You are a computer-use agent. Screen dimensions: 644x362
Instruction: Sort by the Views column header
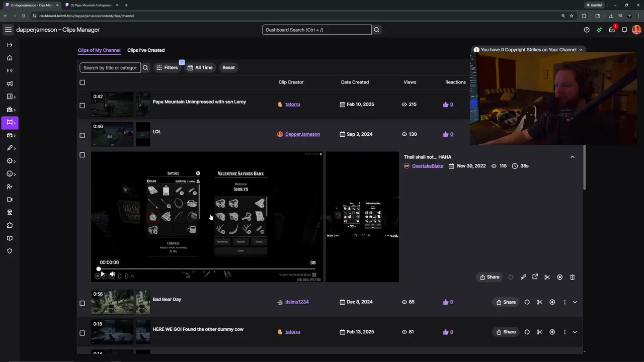coord(410,82)
